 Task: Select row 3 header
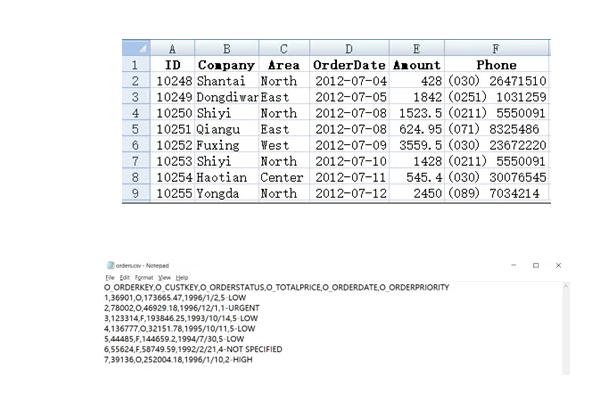point(136,96)
